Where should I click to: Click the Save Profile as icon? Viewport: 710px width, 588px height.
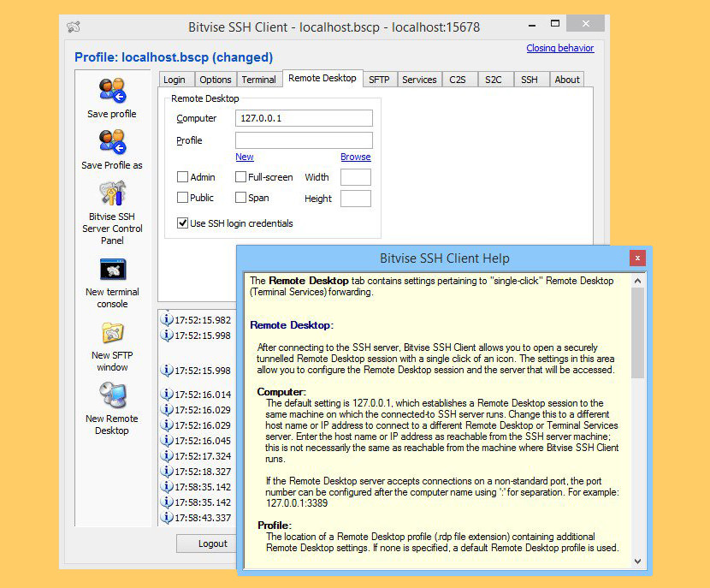point(112,142)
